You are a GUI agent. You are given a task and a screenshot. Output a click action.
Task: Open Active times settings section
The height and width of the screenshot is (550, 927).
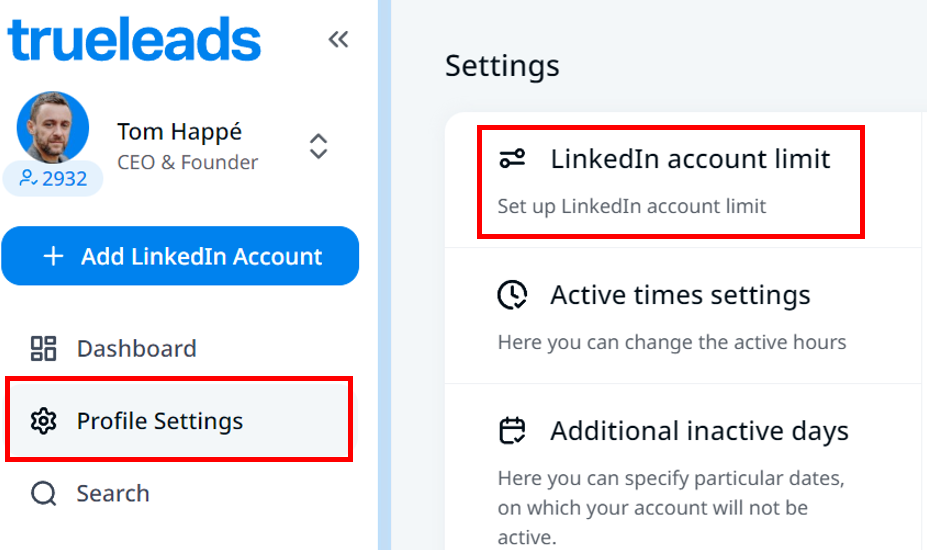(680, 296)
